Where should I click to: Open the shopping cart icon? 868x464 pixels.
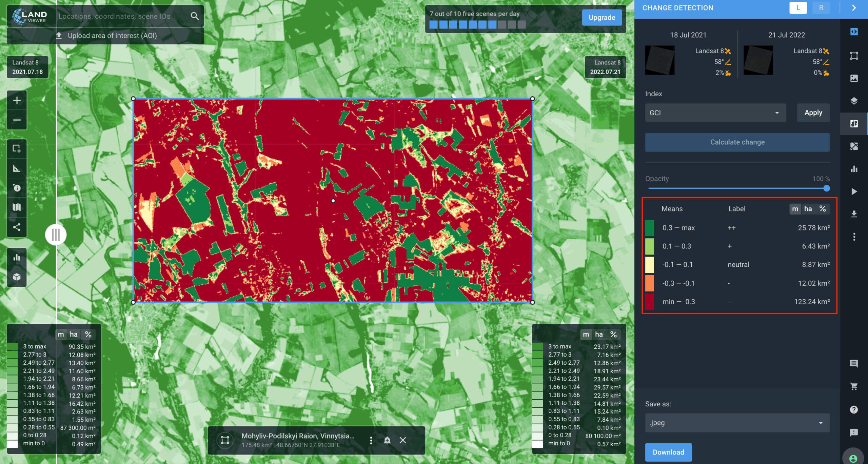[854, 386]
